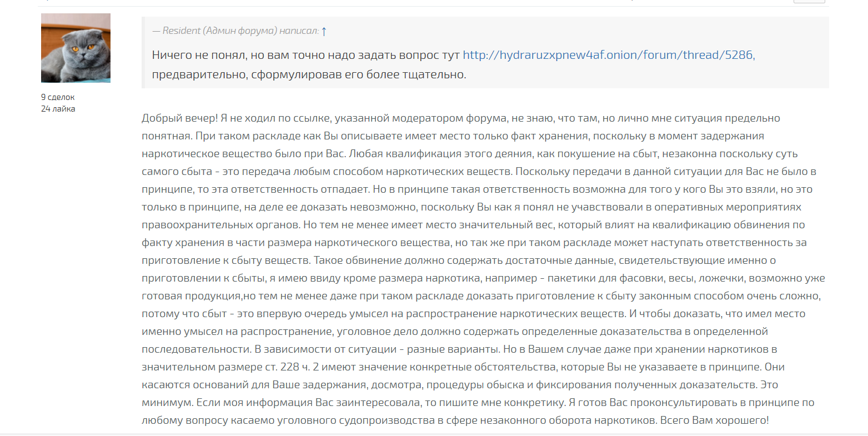
Task: Follow the hydraruzxpnew4af.onion forum thread link
Action: (x=608, y=55)
